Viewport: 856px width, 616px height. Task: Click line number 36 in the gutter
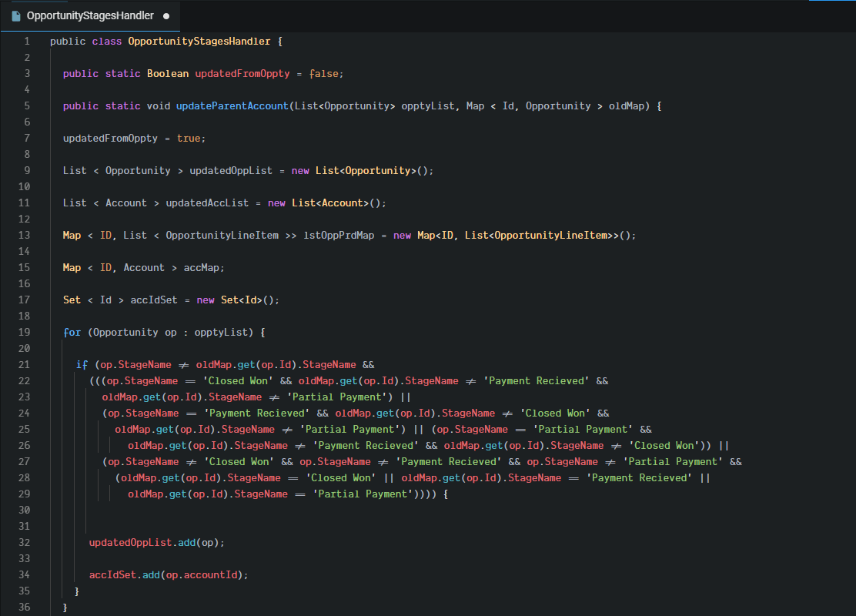pos(24,608)
